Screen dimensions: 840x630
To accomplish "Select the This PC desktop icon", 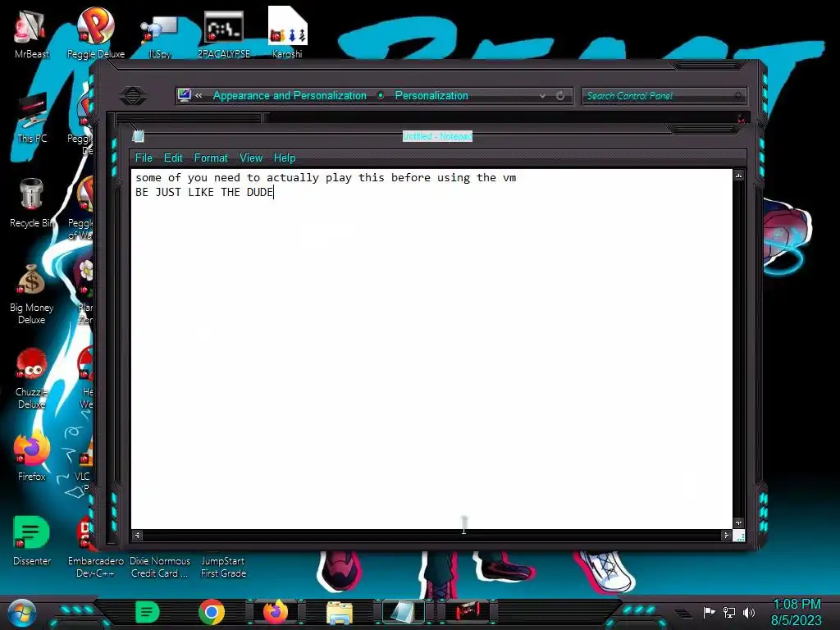I will [32, 118].
